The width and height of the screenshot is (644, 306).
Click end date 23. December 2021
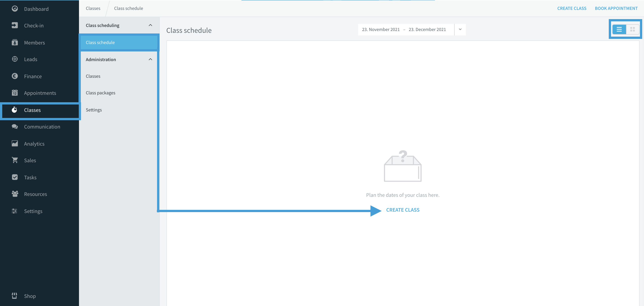[427, 30]
